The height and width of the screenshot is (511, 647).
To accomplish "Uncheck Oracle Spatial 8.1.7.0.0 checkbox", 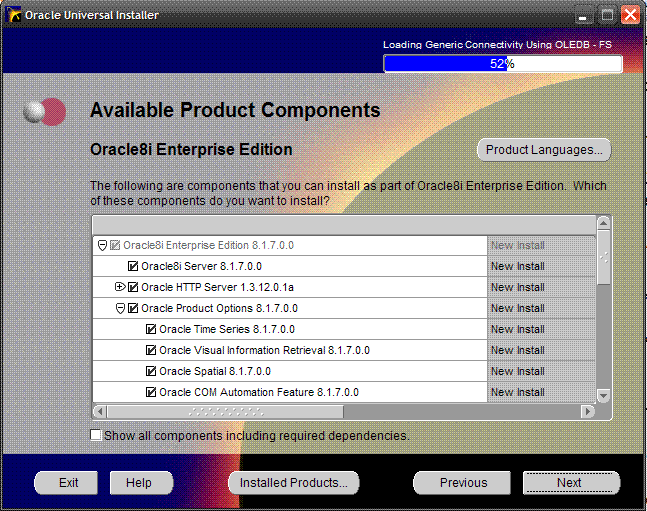I will pyautogui.click(x=151, y=371).
